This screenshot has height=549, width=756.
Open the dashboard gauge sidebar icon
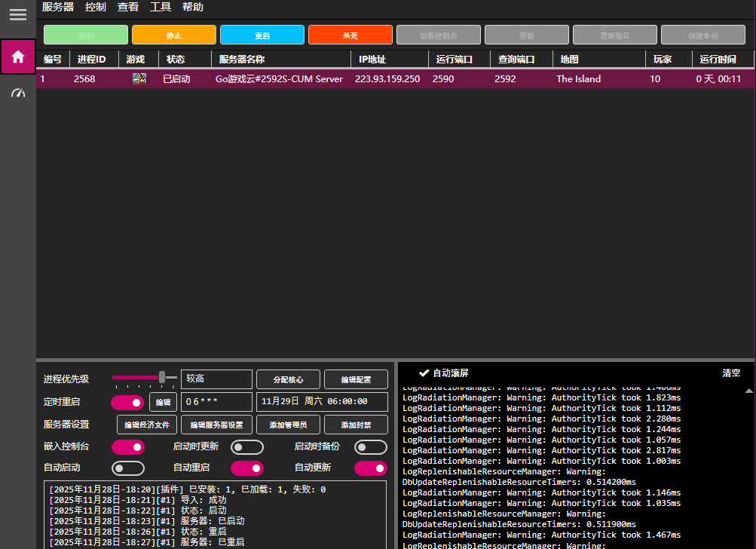(18, 93)
